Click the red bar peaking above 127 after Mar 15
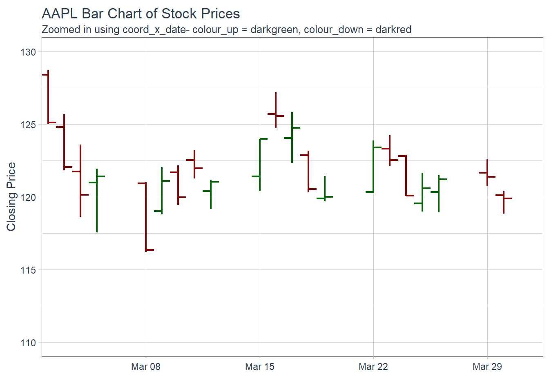This screenshot has width=549, height=392. tap(276, 110)
